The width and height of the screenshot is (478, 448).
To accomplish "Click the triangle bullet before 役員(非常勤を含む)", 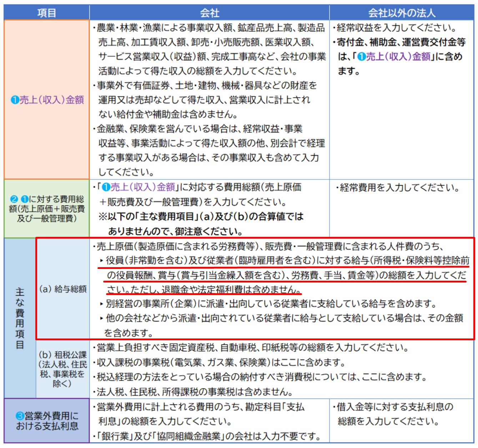I will 102,261.
